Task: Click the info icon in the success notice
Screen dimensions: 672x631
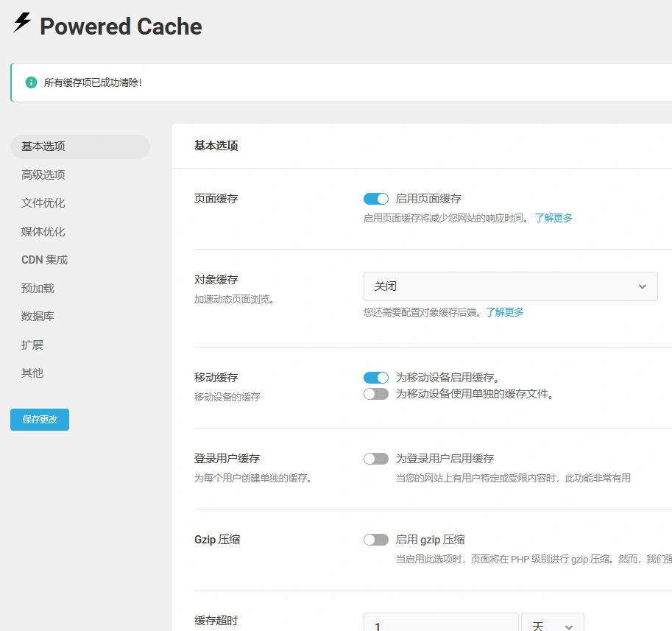Action: pyautogui.click(x=30, y=82)
